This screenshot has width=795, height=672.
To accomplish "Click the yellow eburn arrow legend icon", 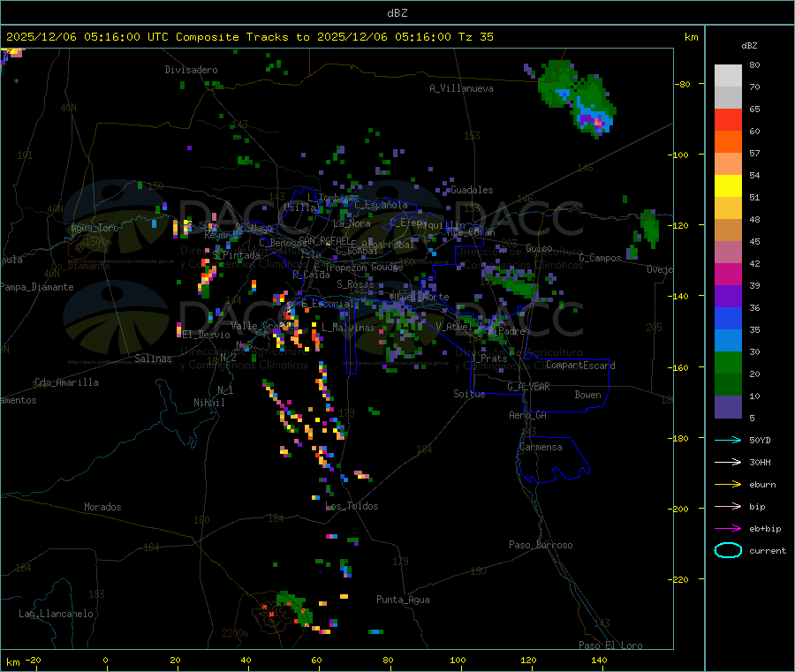I will point(728,485).
